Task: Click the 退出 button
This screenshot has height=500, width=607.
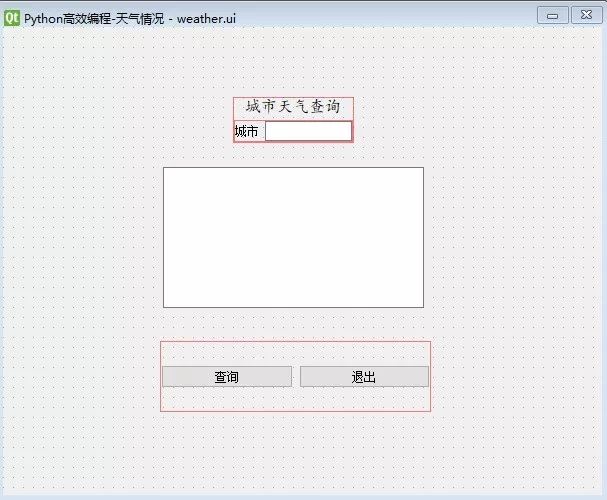Action: (x=364, y=377)
